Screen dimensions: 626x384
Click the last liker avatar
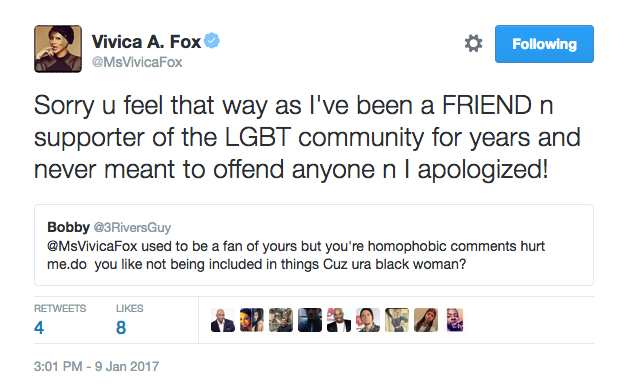(455, 320)
